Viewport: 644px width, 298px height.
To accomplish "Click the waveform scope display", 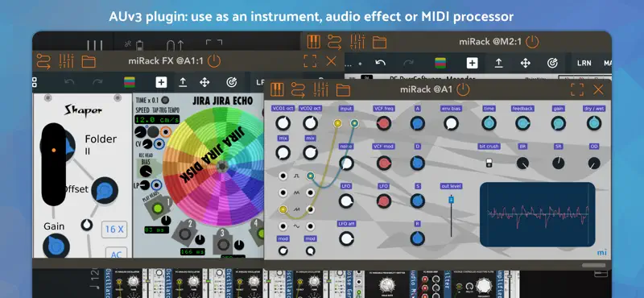I will pos(537,214).
